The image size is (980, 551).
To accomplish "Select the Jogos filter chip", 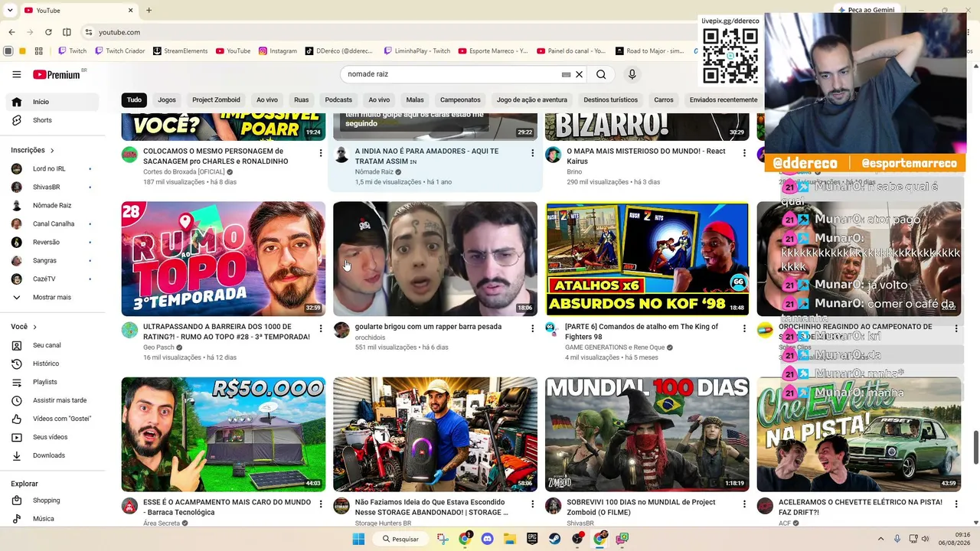I will click(167, 99).
